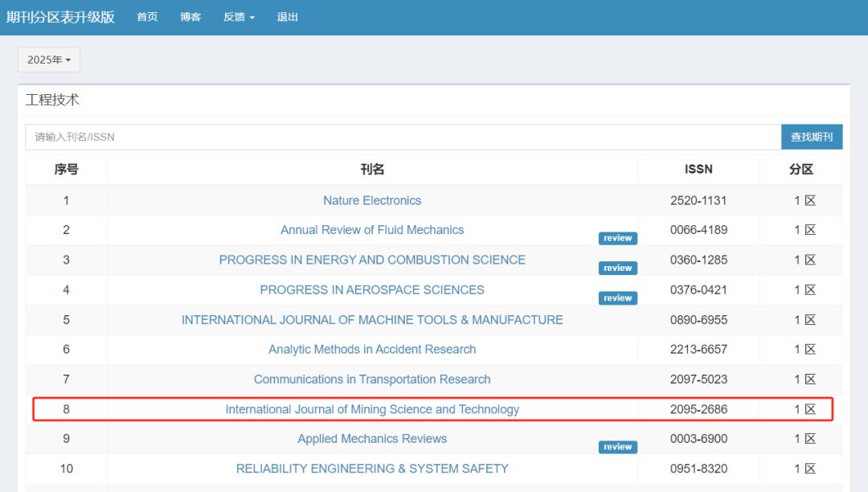The image size is (868, 492).
Task: Select ISSN 0890-6955 cell
Action: (698, 319)
